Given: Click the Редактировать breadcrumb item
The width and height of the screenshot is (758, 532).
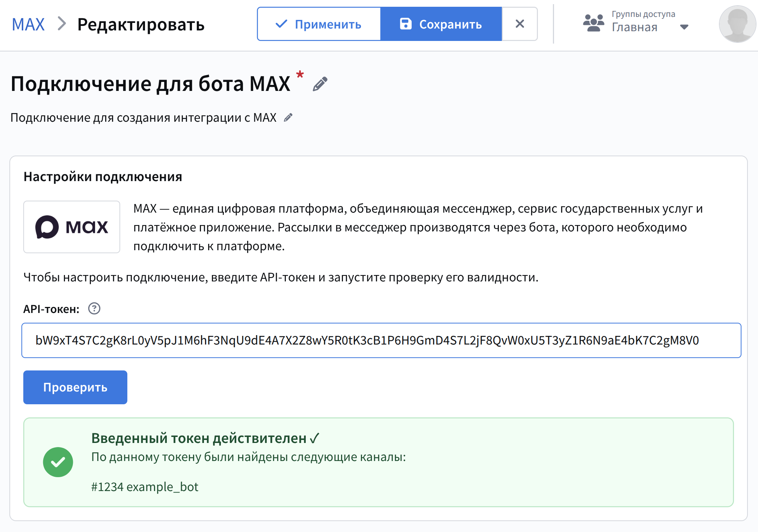Looking at the screenshot, I should (x=141, y=25).
